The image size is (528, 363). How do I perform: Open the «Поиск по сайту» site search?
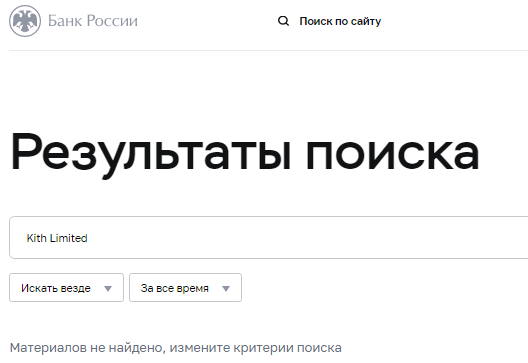click(x=340, y=21)
